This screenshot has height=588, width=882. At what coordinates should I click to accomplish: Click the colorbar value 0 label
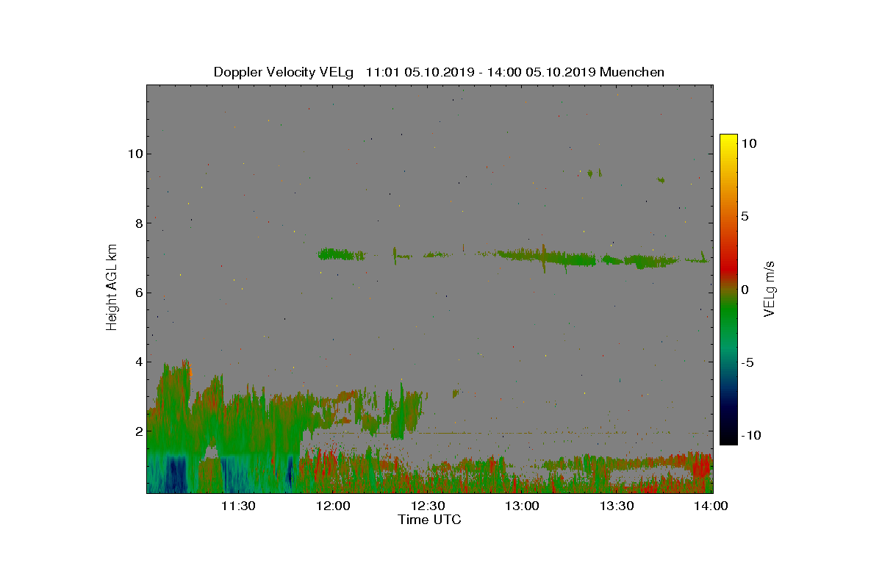point(745,289)
